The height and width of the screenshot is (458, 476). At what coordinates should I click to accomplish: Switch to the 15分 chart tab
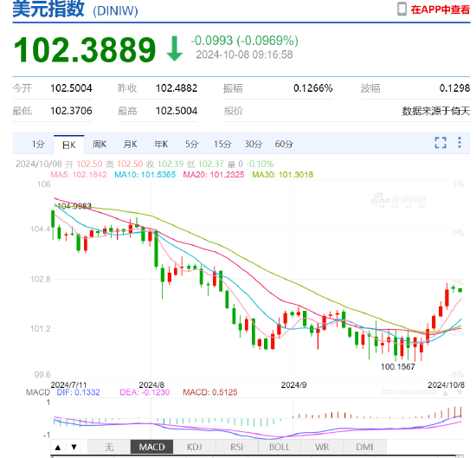(222, 144)
